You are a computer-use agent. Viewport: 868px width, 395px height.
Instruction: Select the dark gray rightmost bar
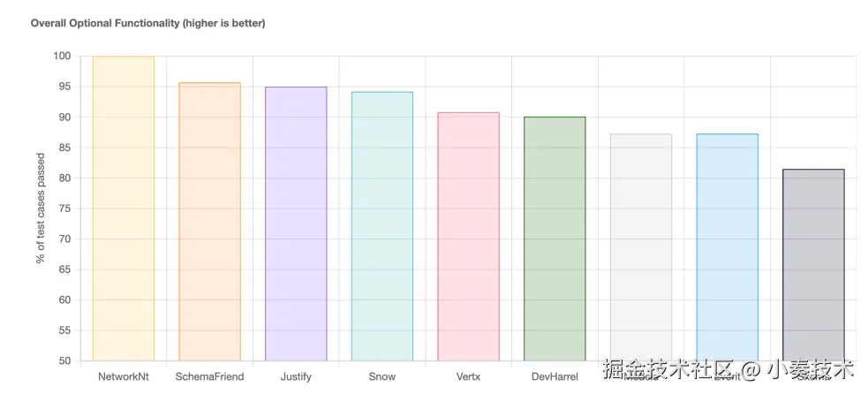(x=813, y=263)
